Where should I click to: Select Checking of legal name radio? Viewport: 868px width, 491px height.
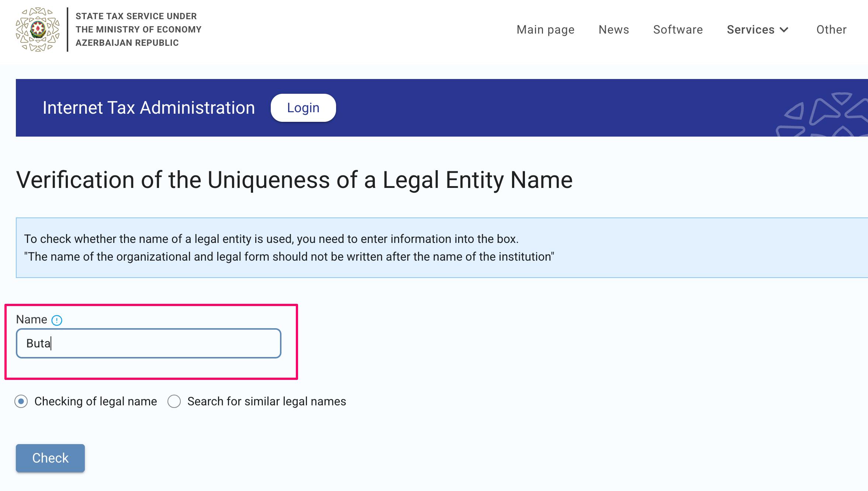point(21,401)
